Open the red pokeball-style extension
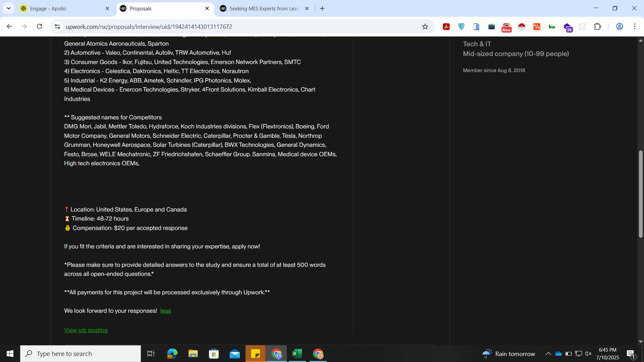Viewport: 644px width, 362px height. pos(522,26)
